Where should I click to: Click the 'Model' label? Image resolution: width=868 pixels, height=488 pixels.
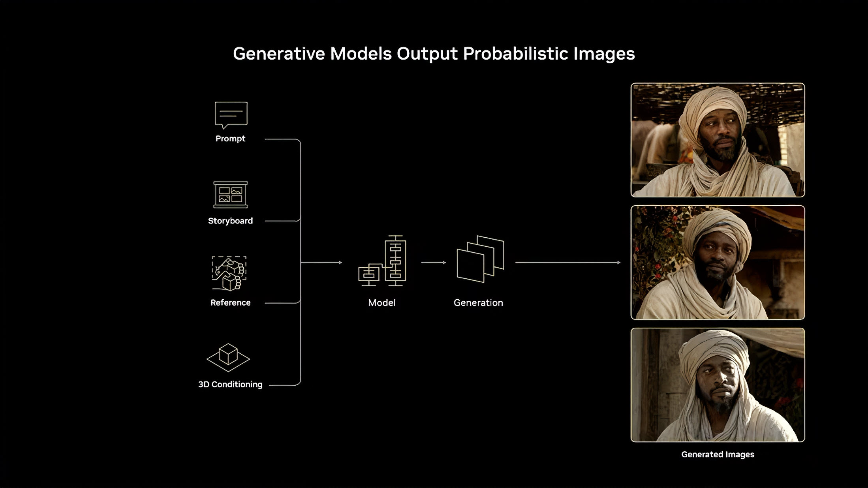coord(382,303)
